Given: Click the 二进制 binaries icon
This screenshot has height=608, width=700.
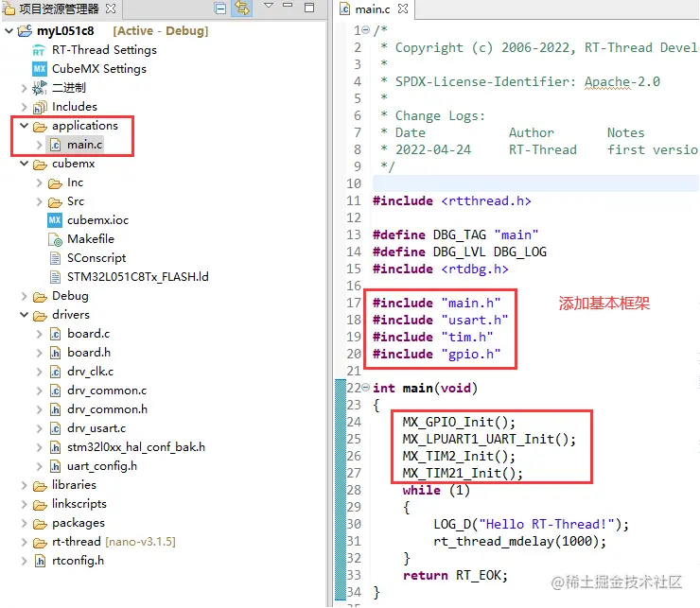Looking at the screenshot, I should (x=40, y=88).
